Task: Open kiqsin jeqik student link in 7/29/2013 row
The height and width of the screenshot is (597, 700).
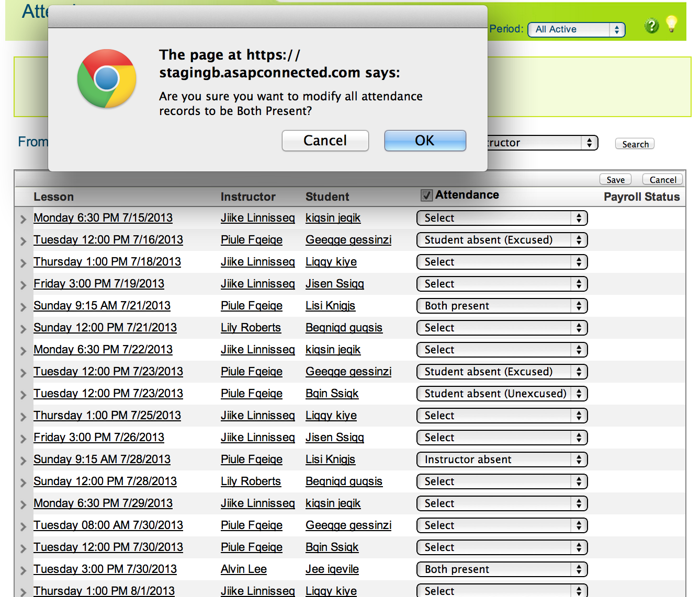Action: coord(333,503)
